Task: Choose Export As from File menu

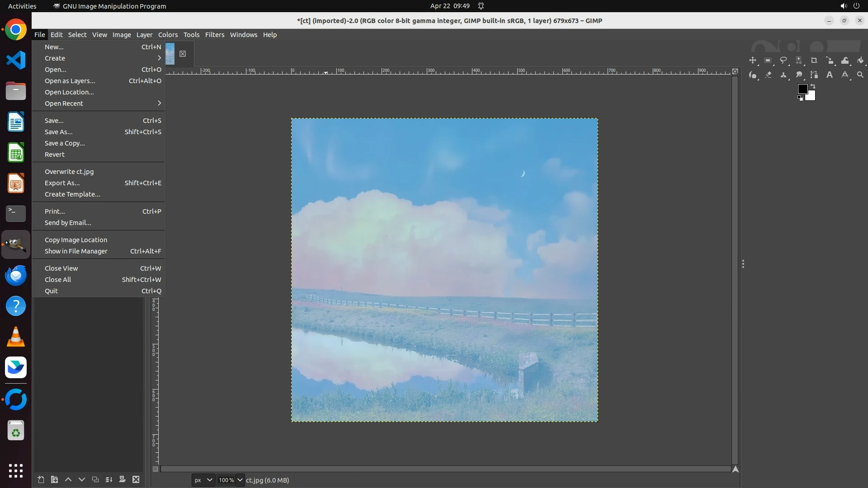Action: pos(62,183)
